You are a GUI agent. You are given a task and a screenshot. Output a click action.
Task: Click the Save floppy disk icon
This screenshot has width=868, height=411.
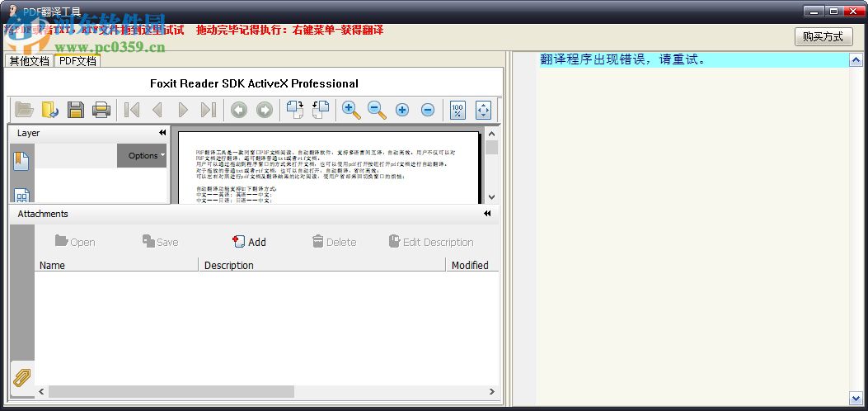(x=75, y=110)
